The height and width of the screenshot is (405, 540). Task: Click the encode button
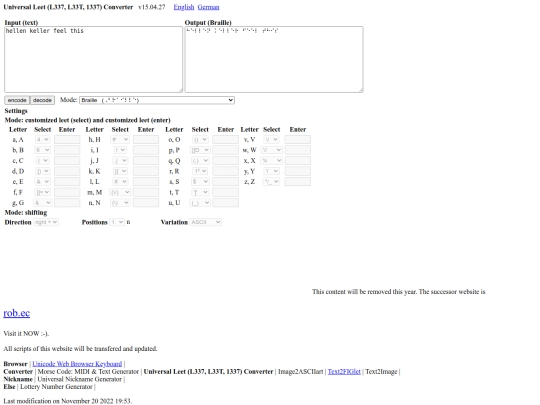17,100
